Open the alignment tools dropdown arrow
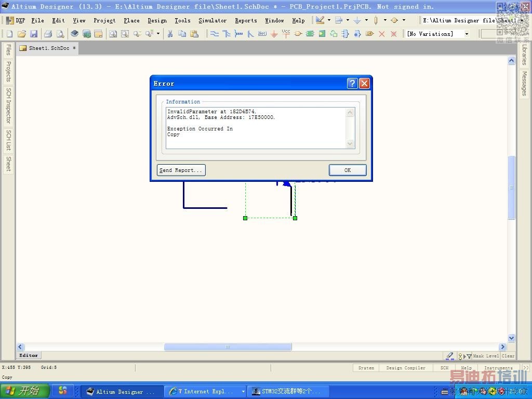 tap(348, 20)
